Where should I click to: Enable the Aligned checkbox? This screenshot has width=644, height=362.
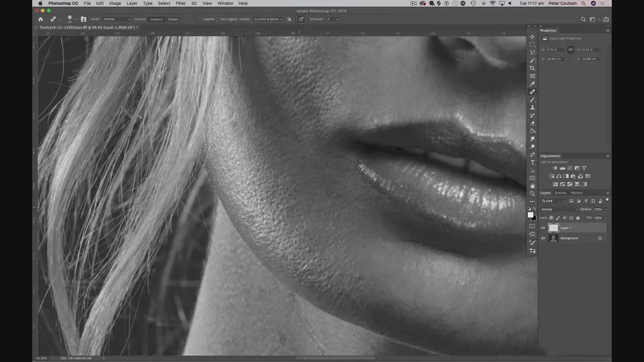(x=200, y=19)
